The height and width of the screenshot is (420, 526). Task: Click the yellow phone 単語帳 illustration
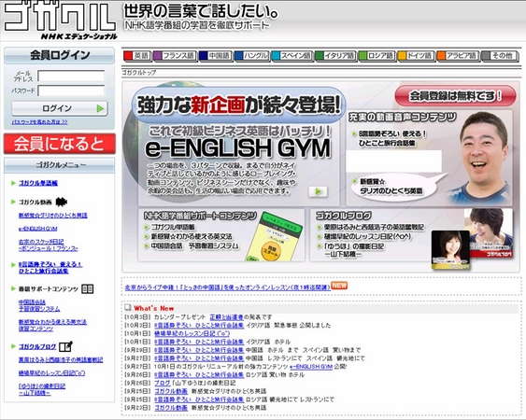click(x=274, y=237)
